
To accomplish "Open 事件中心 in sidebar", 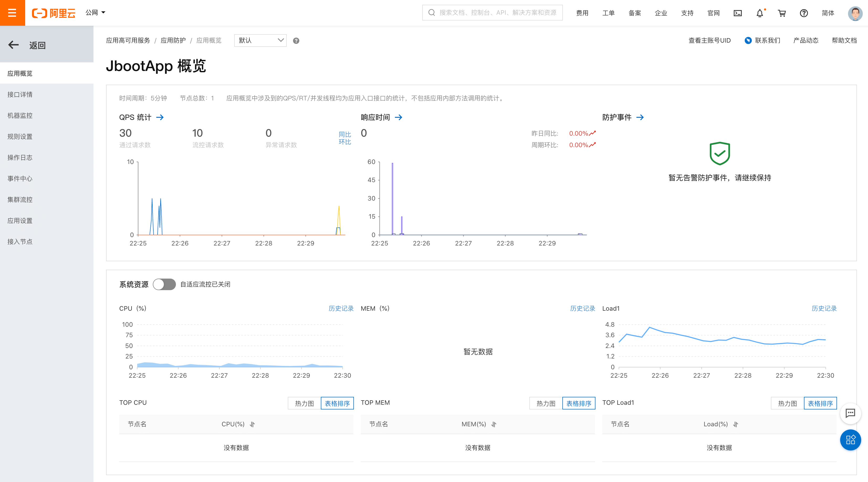I will pos(46,178).
